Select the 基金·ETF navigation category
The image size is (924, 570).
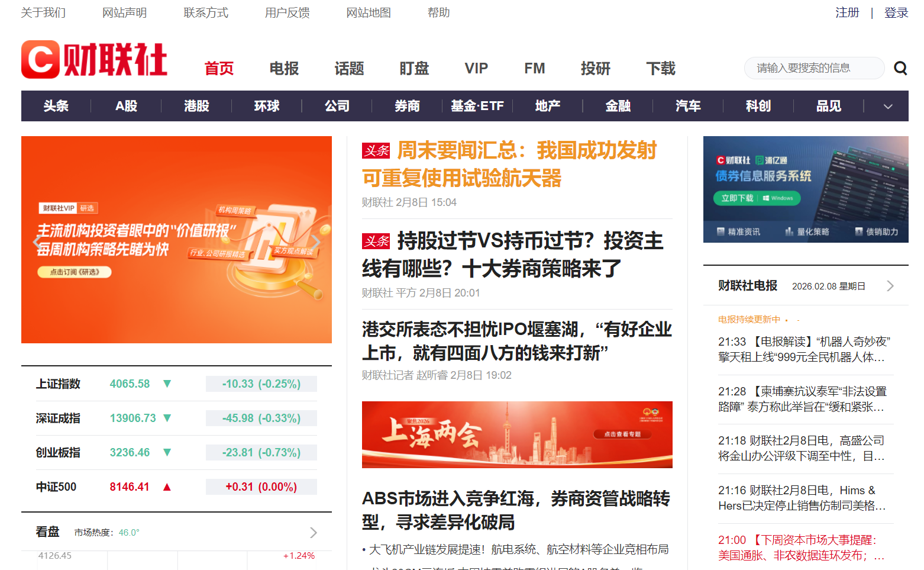(x=477, y=106)
